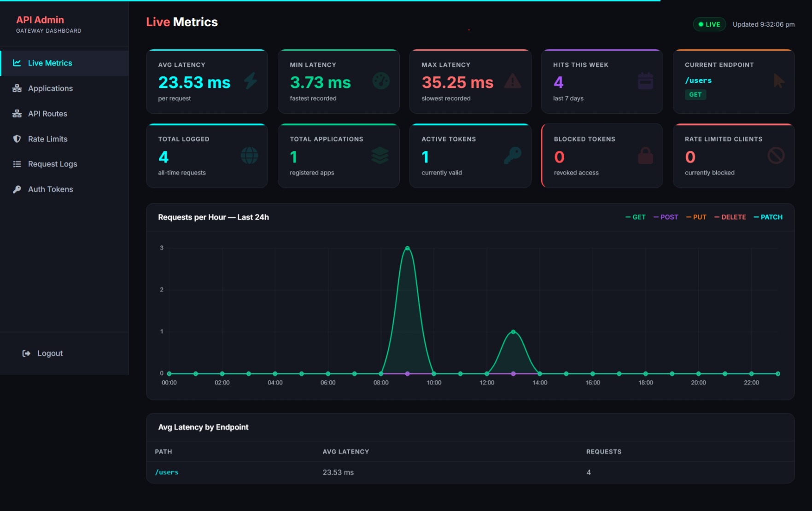
Task: Click the Applications sitemap icon in sidebar
Action: pos(17,88)
